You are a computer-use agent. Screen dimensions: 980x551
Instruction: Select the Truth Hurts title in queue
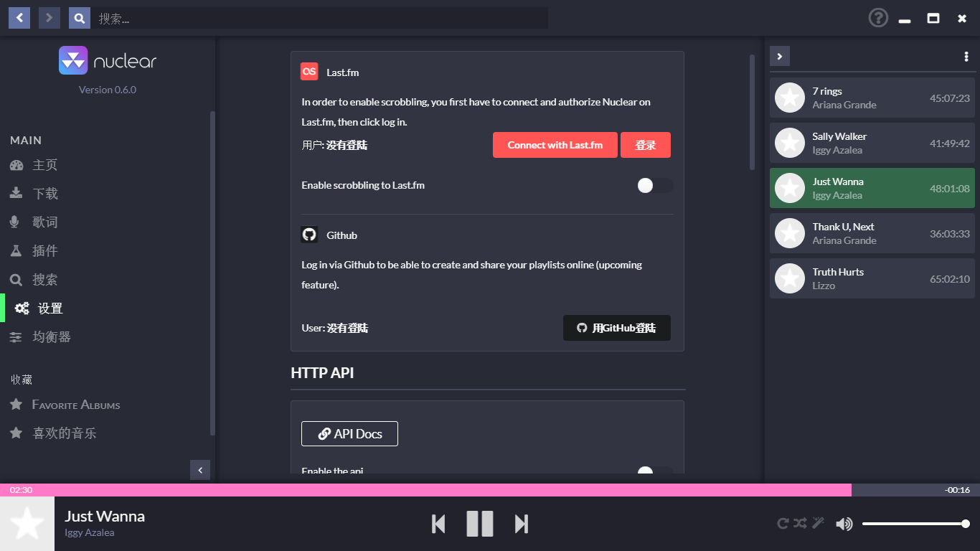(838, 272)
